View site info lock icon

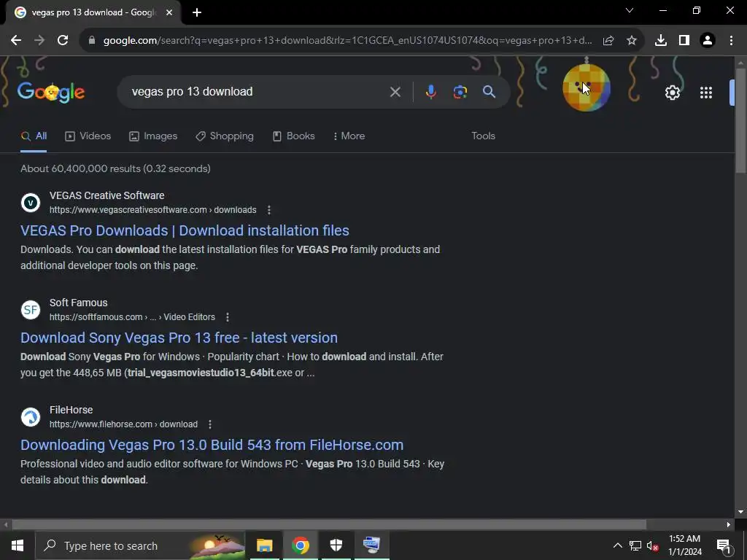92,41
